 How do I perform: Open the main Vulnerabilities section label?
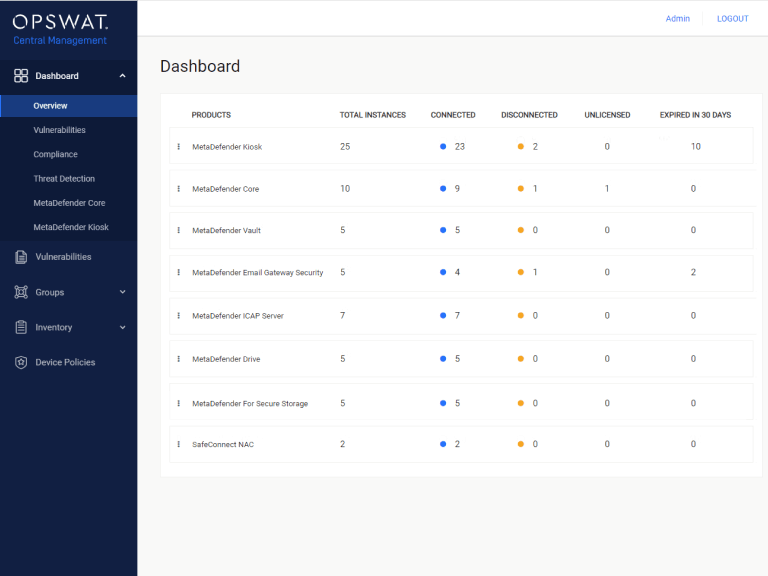pos(63,257)
